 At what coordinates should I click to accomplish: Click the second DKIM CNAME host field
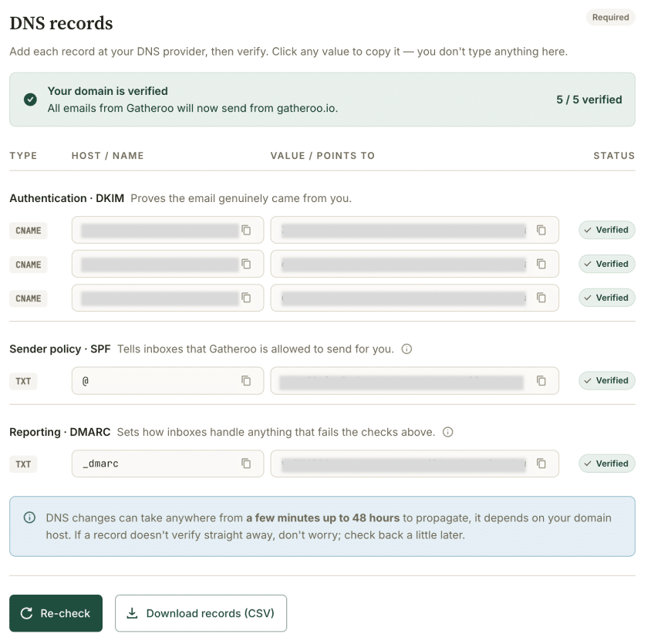[167, 264]
